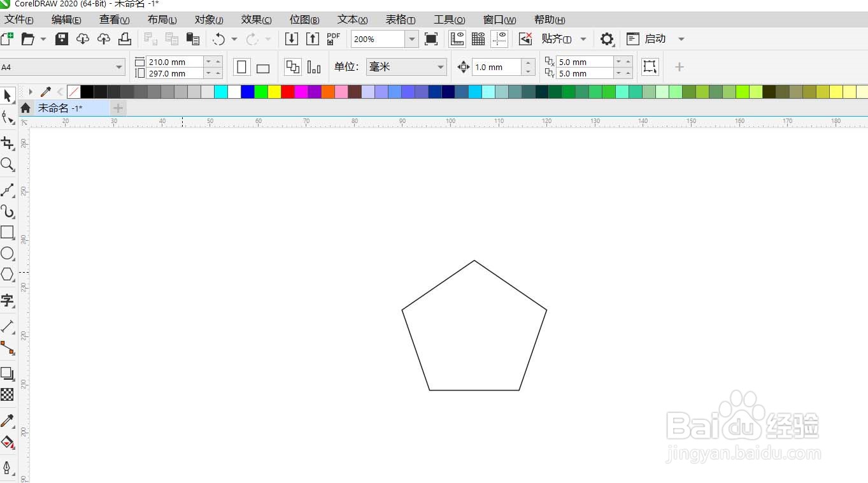Click the Print icon
Image resolution: width=868 pixels, height=483 pixels.
point(125,39)
